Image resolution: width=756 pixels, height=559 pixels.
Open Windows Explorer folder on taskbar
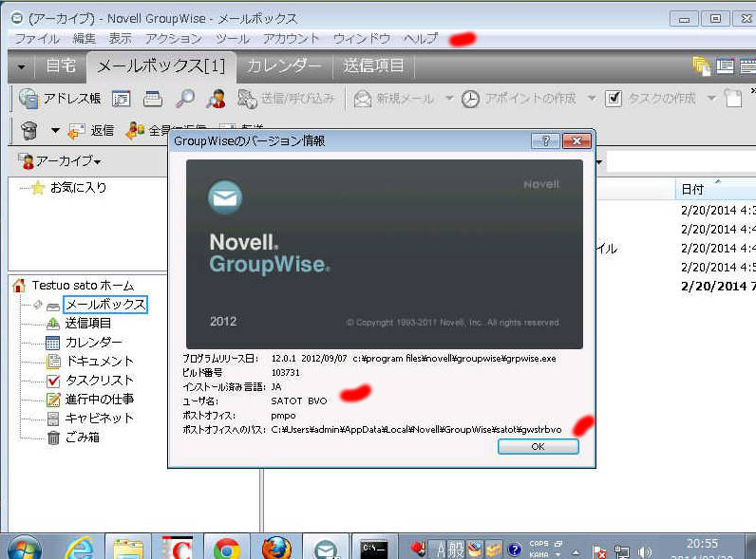[x=128, y=549]
